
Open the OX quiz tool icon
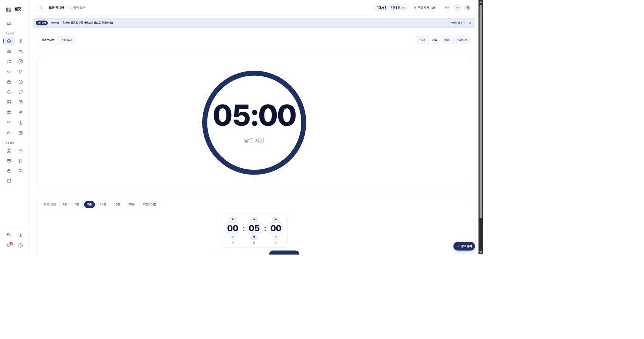coord(9,72)
